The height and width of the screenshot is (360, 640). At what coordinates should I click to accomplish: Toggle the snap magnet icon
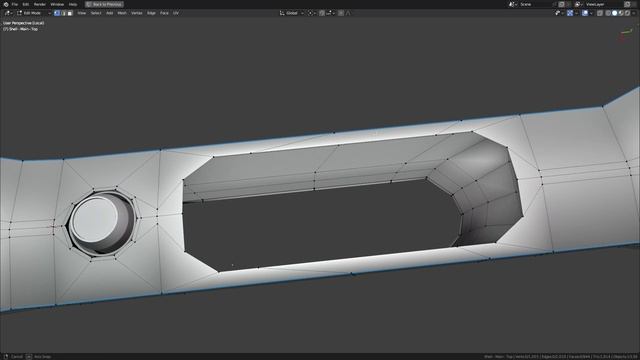[322, 13]
